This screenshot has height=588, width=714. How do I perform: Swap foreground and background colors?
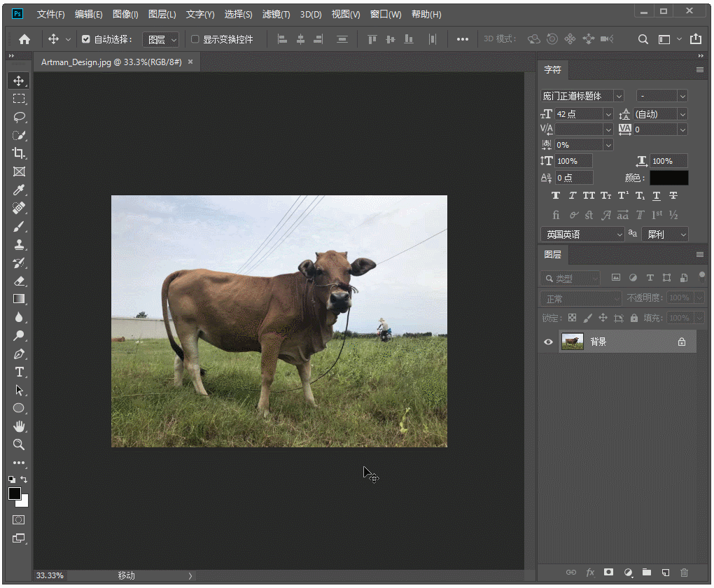(24, 479)
